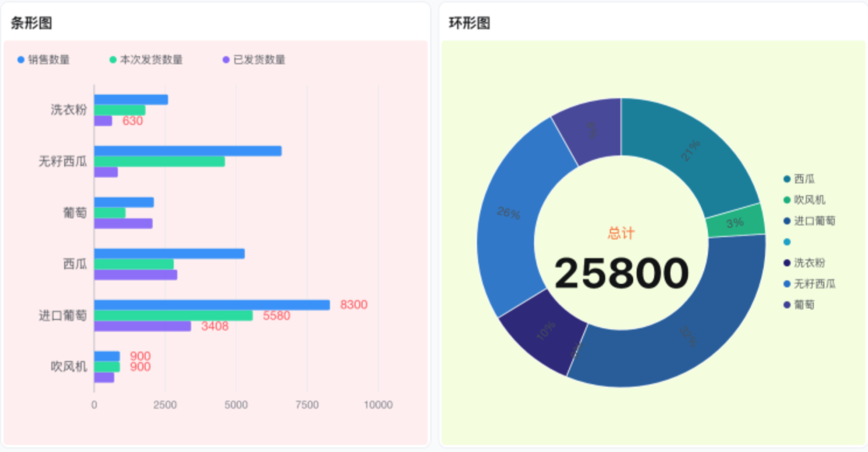The image size is (868, 452).
Task: Click the green 本次发货数量 bar for 吹风机
Action: (107, 367)
